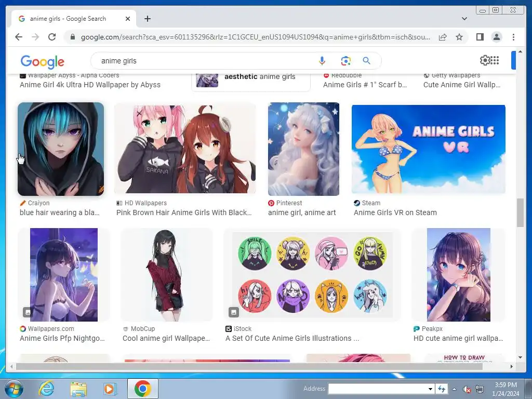Image resolution: width=532 pixels, height=399 pixels.
Task: Reload the Google search page
Action: [x=52, y=37]
